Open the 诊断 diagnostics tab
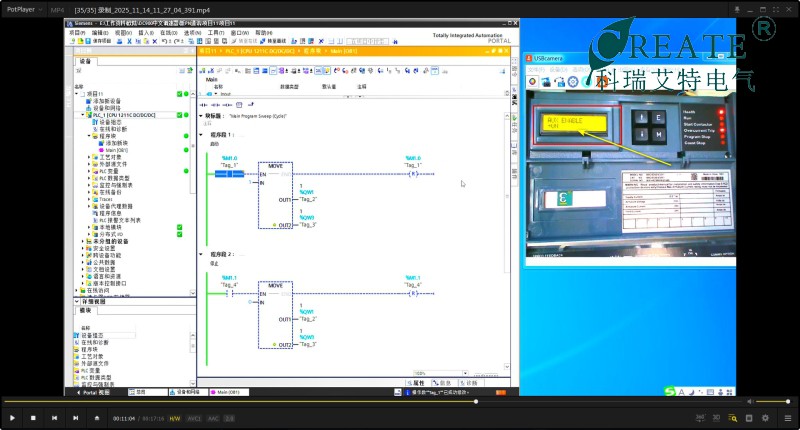 pyautogui.click(x=468, y=383)
